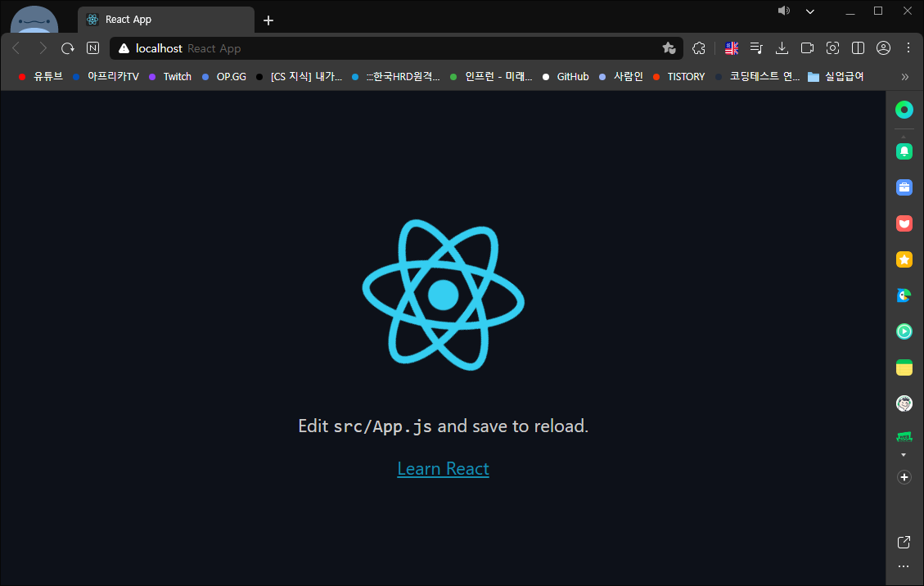Open the 아프리카TV bookmark
The width and height of the screenshot is (924, 586).
click(x=106, y=77)
